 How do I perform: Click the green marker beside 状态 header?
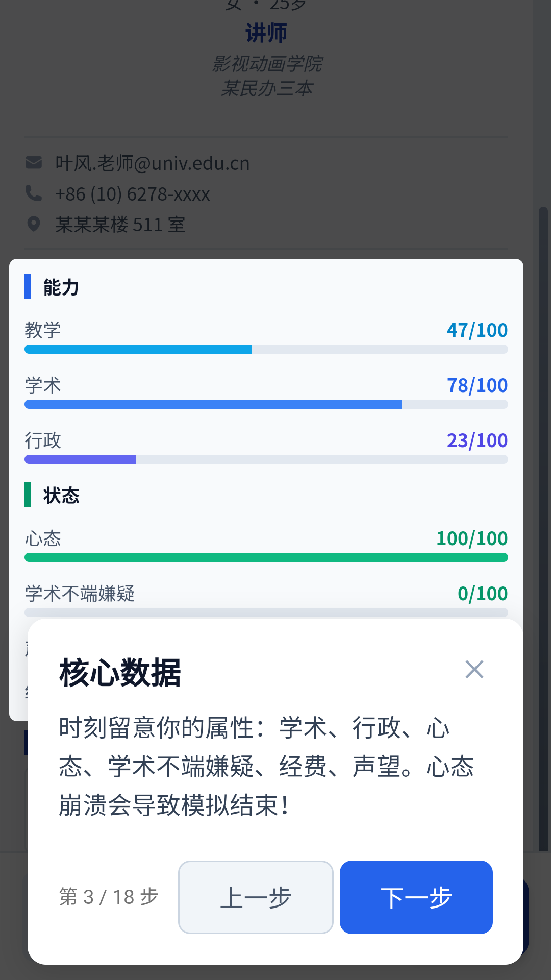(28, 495)
